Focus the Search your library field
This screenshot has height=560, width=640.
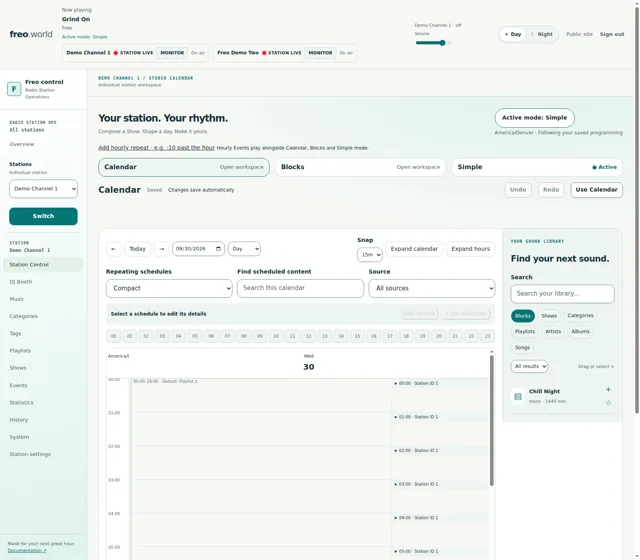562,294
